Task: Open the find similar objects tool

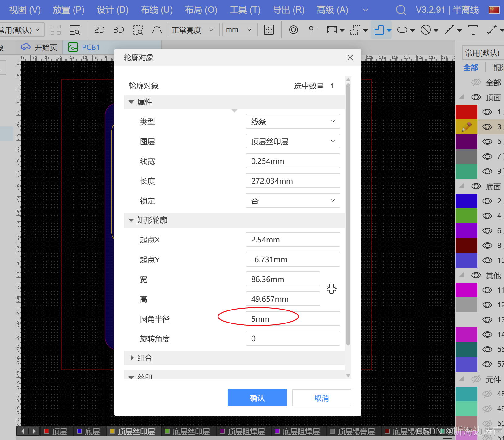Action: pyautogui.click(x=74, y=30)
